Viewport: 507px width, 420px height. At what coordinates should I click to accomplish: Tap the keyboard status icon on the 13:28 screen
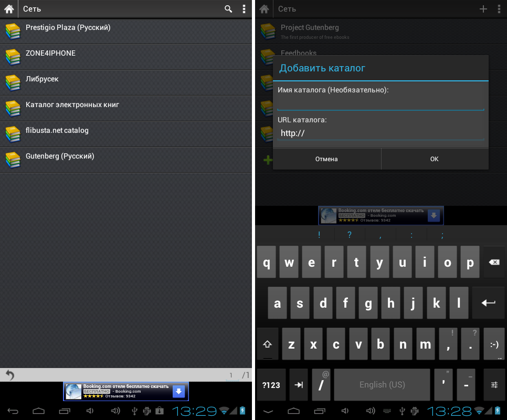(387, 411)
